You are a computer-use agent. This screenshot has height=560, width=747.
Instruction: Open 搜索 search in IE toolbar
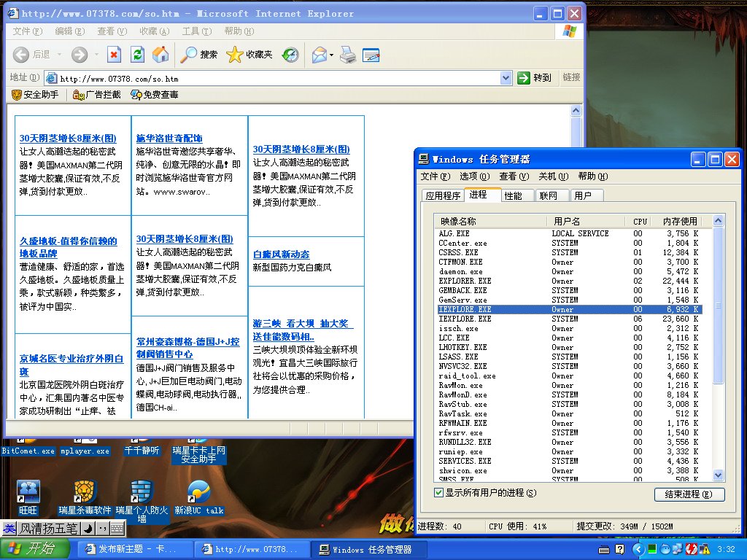(x=199, y=55)
